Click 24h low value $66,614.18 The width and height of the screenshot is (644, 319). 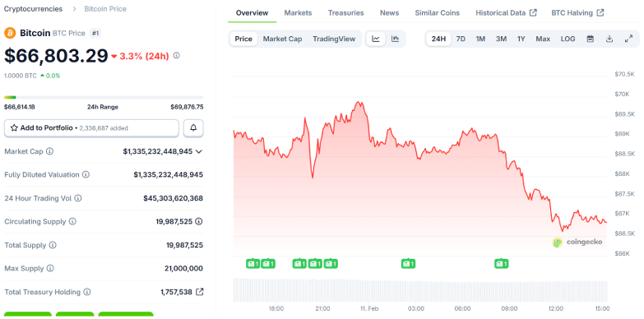[x=19, y=107]
